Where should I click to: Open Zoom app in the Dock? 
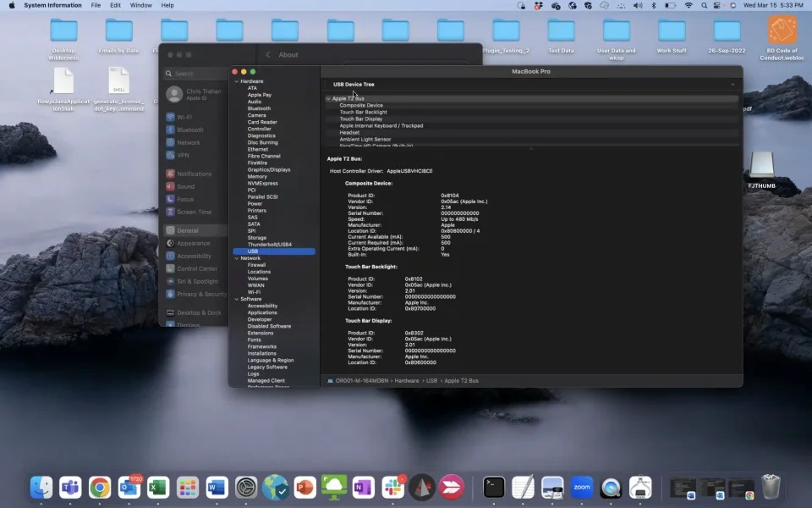[582, 487]
